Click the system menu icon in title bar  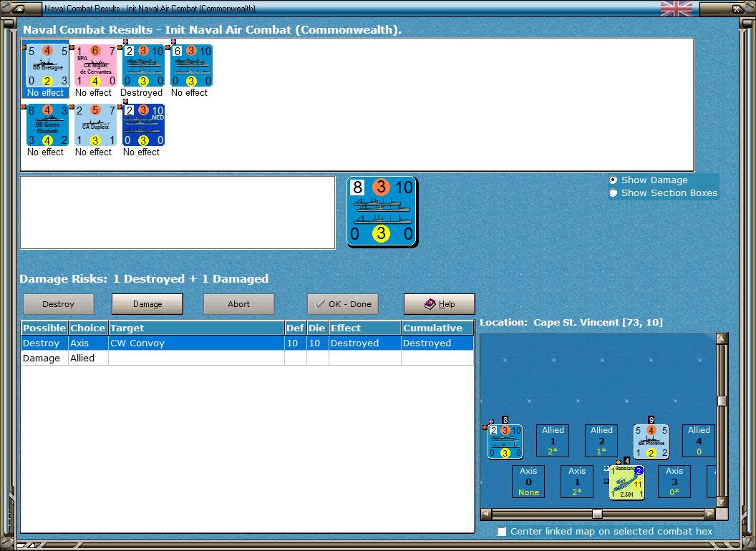pos(19,9)
